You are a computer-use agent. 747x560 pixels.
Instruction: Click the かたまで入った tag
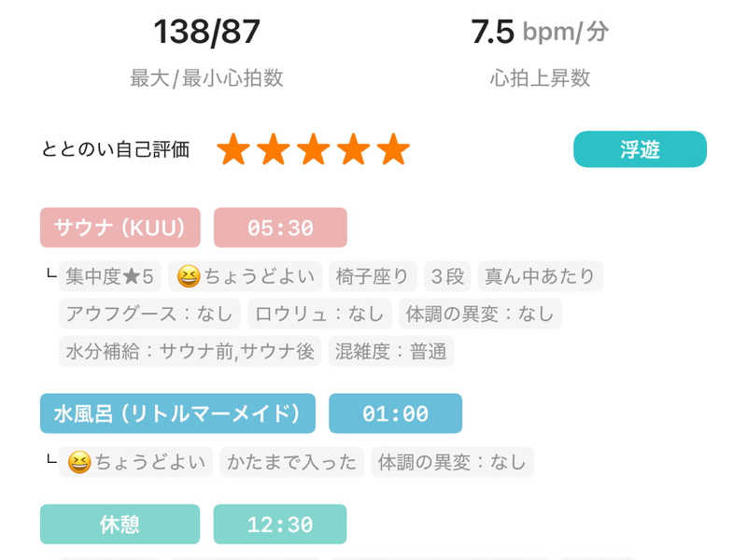(289, 461)
